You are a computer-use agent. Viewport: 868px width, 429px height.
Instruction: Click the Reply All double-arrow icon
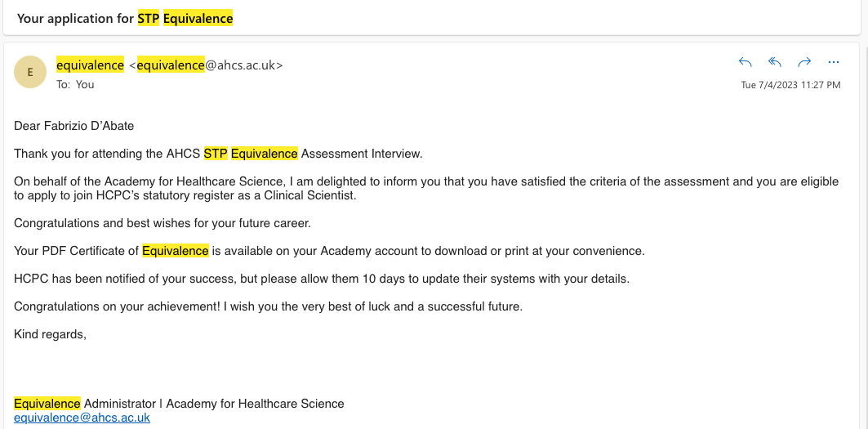774,62
